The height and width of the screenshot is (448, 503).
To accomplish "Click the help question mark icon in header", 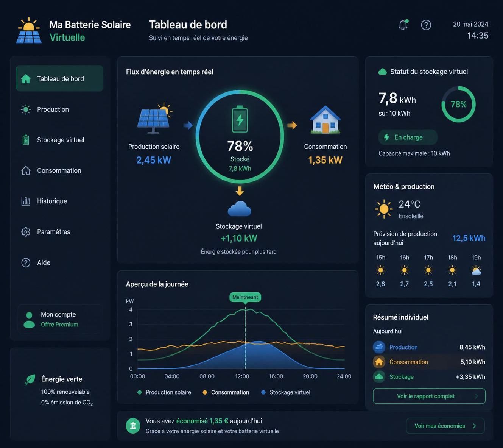I will (426, 25).
